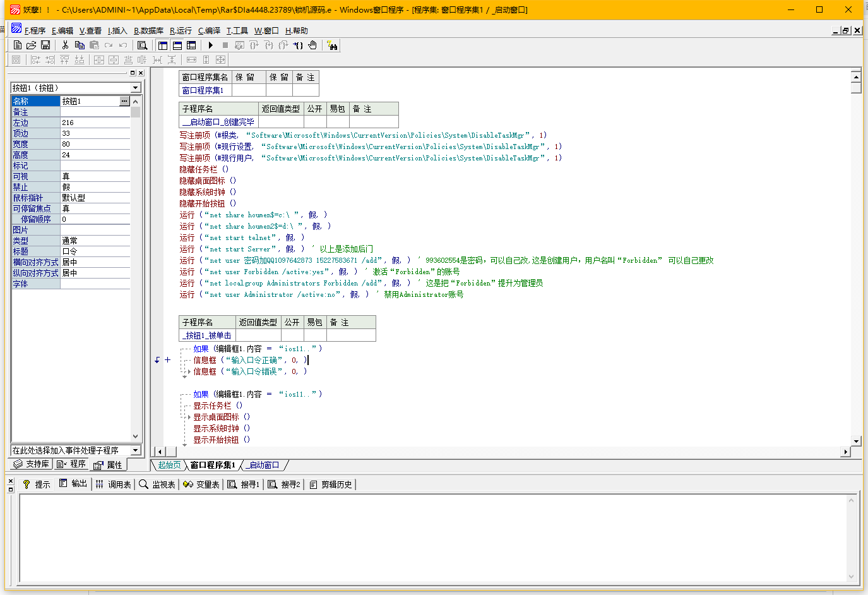Click the make same height icon
Image resolution: width=868 pixels, height=595 pixels.
coord(206,59)
